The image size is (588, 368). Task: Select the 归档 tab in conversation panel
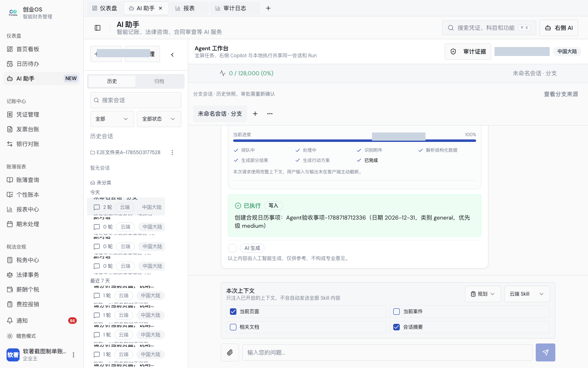tap(159, 81)
